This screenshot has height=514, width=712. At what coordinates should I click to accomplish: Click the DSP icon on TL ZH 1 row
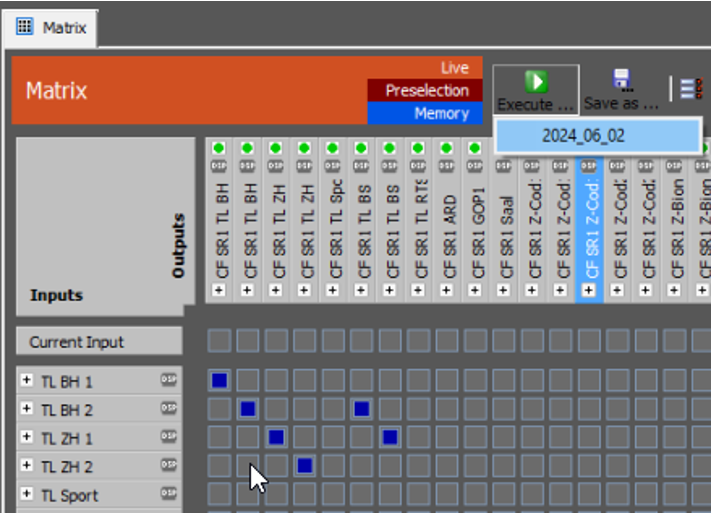168,437
